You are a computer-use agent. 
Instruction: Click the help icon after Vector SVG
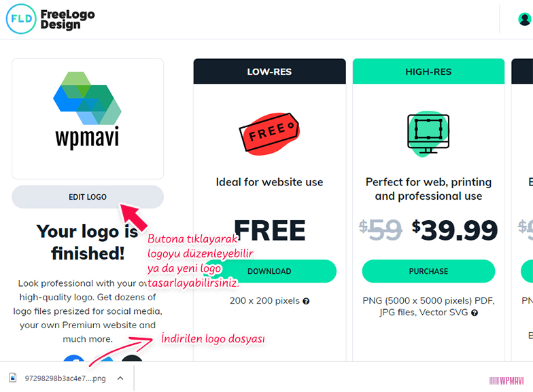(x=475, y=313)
